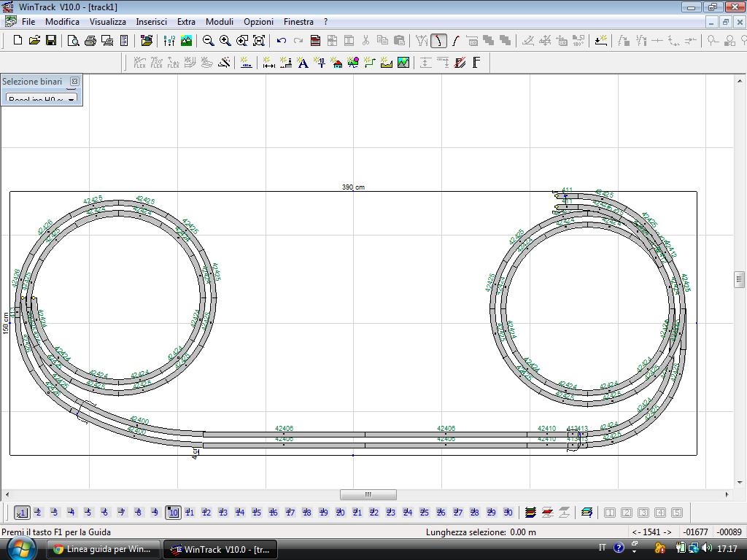Screen dimensions: 747x560
Task: Click the volume speaker tray icon
Action: (707, 548)
